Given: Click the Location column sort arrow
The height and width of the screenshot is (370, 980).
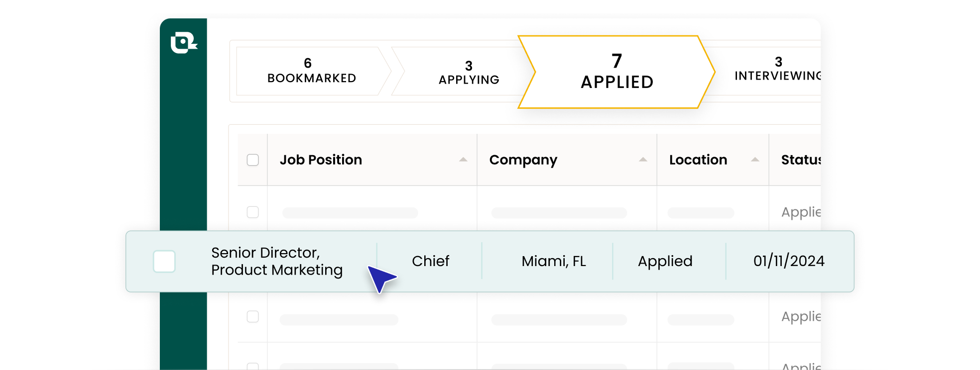Looking at the screenshot, I should click(x=754, y=160).
